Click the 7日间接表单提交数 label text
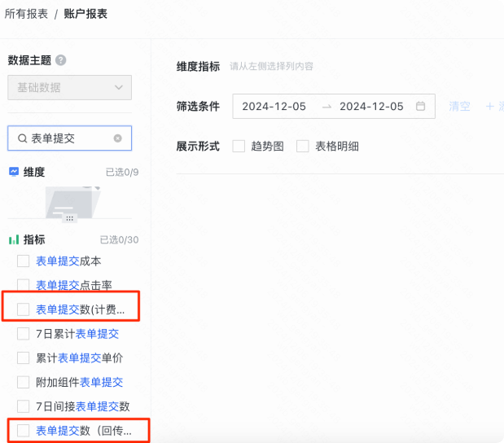Viewport: 504px width, 443px height. (x=83, y=406)
